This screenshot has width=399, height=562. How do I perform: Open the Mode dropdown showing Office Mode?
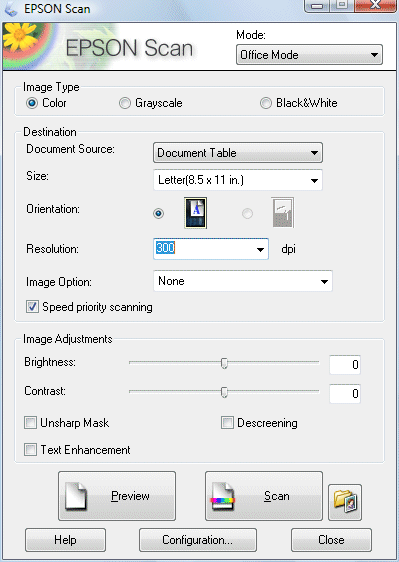(x=309, y=55)
